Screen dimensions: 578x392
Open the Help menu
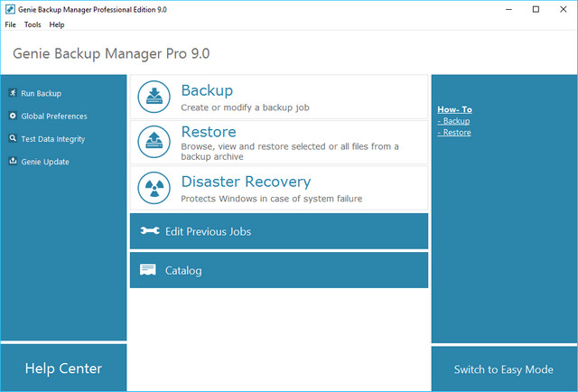point(57,24)
